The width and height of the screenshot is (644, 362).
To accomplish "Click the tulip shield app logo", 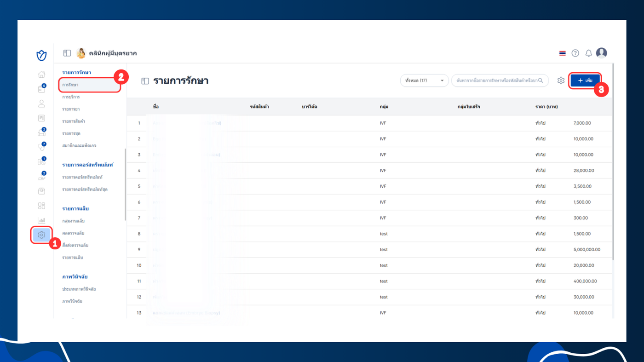I will click(x=41, y=56).
